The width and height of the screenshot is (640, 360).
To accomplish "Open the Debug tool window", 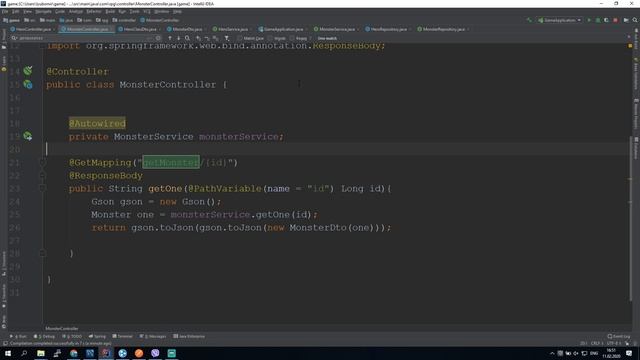I will point(44,336).
